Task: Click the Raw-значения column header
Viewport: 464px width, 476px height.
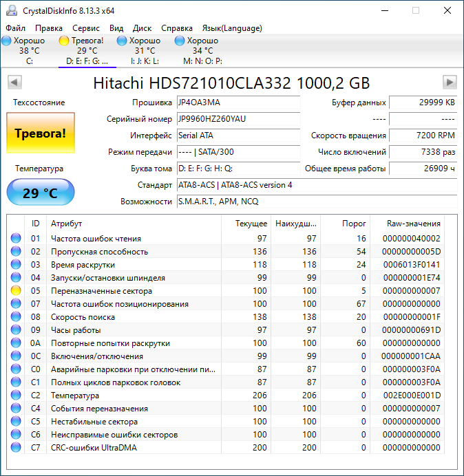Action: [414, 224]
